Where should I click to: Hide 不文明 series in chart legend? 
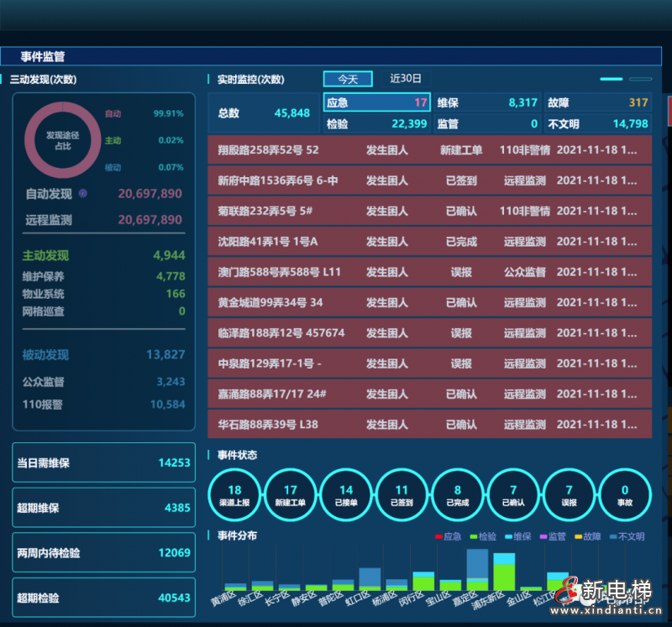(x=626, y=536)
